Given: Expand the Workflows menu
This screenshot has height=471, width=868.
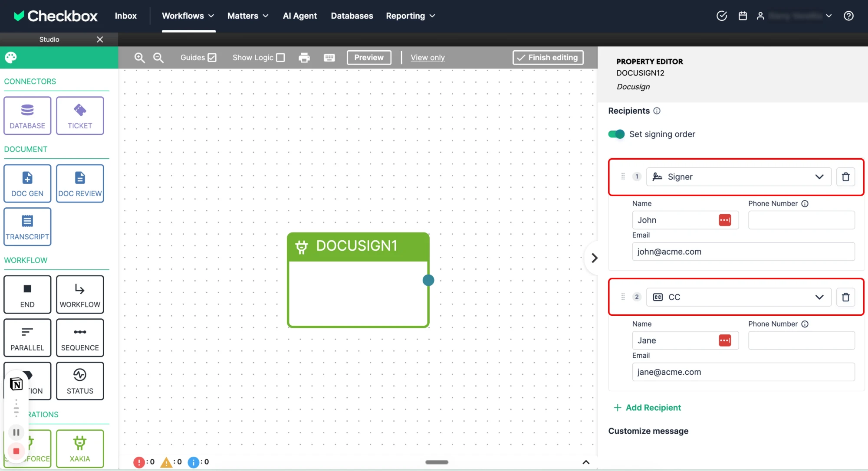Looking at the screenshot, I should [x=188, y=16].
